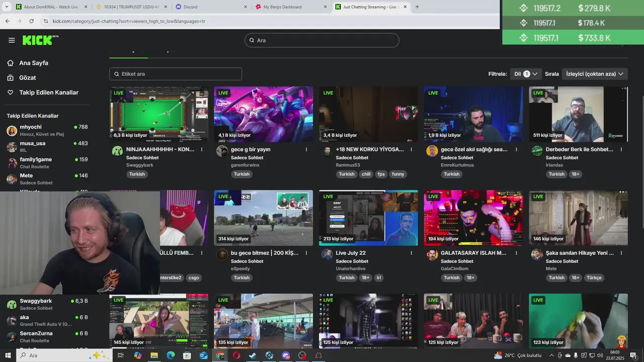Open the tab search chevron in Chrome
This screenshot has width=644, height=362.
pyautogui.click(x=7, y=7)
